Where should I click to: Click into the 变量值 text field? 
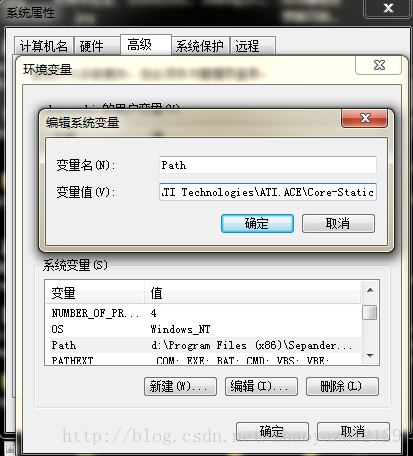[268, 192]
